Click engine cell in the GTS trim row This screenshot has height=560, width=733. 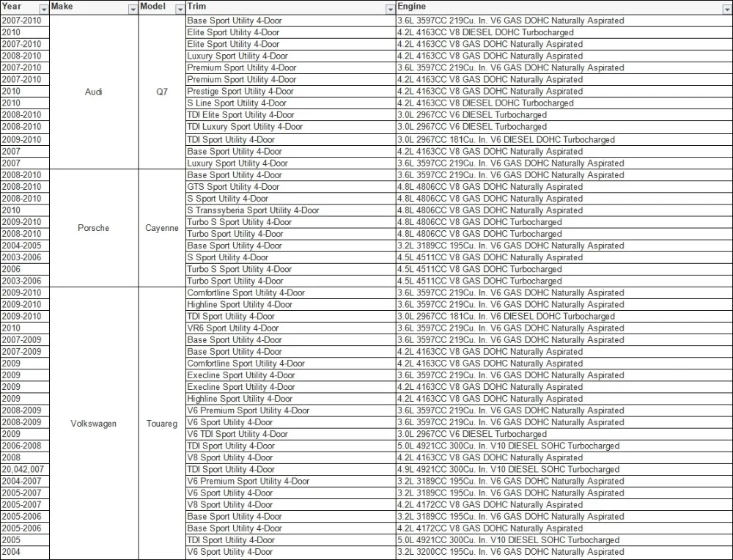point(564,187)
